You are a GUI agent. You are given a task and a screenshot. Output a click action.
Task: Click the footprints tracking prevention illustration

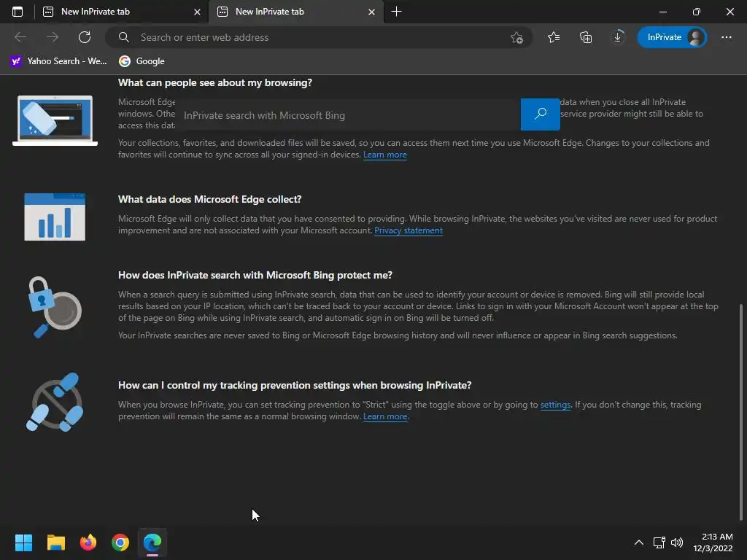[55, 402]
